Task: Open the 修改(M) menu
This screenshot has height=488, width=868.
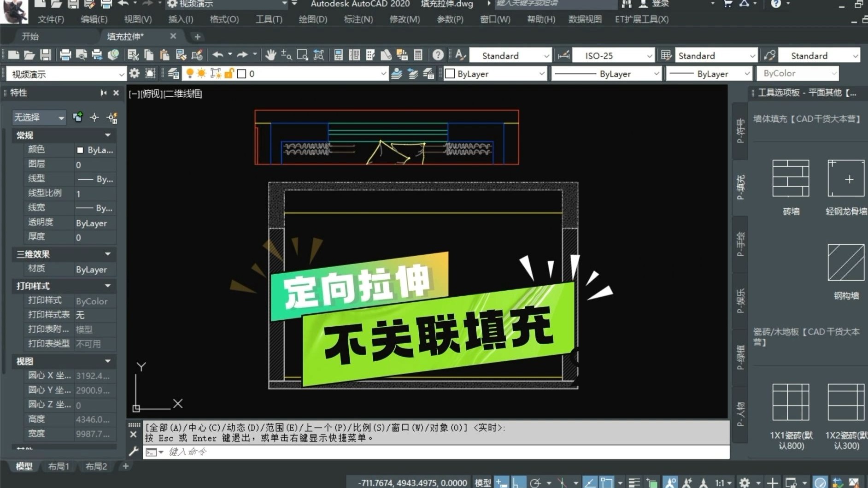Action: [404, 19]
